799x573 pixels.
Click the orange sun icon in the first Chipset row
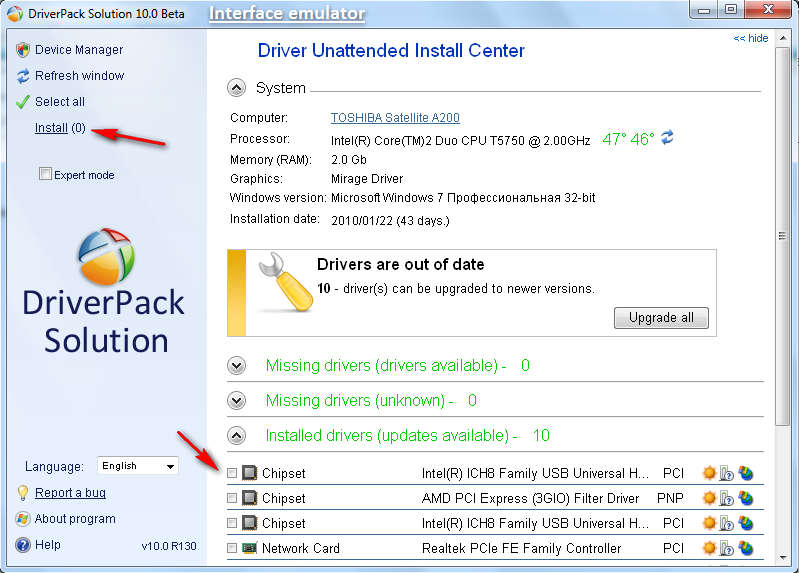click(x=709, y=473)
